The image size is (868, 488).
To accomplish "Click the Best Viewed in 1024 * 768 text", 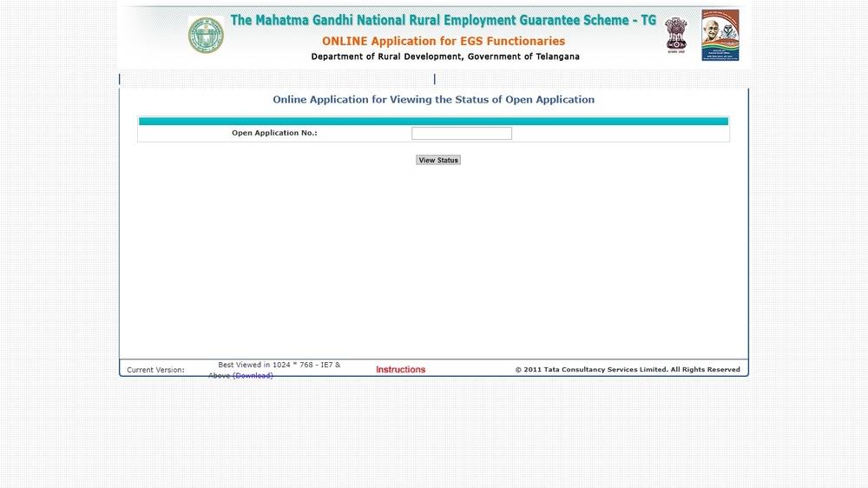I will (279, 366).
